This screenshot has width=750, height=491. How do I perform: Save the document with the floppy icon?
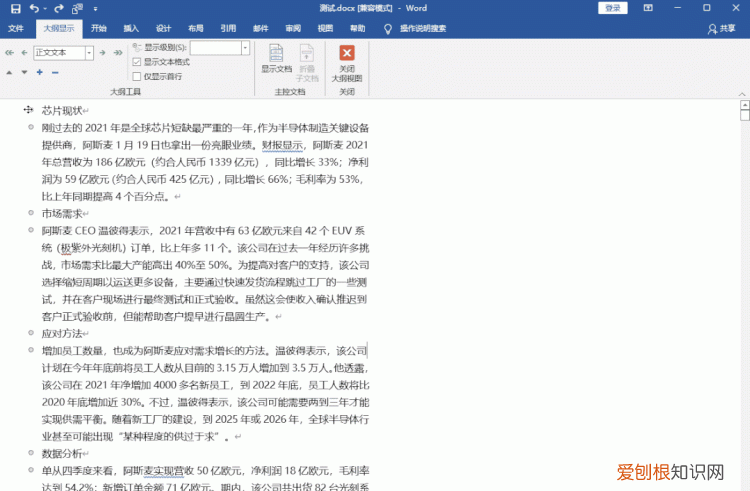coord(15,9)
